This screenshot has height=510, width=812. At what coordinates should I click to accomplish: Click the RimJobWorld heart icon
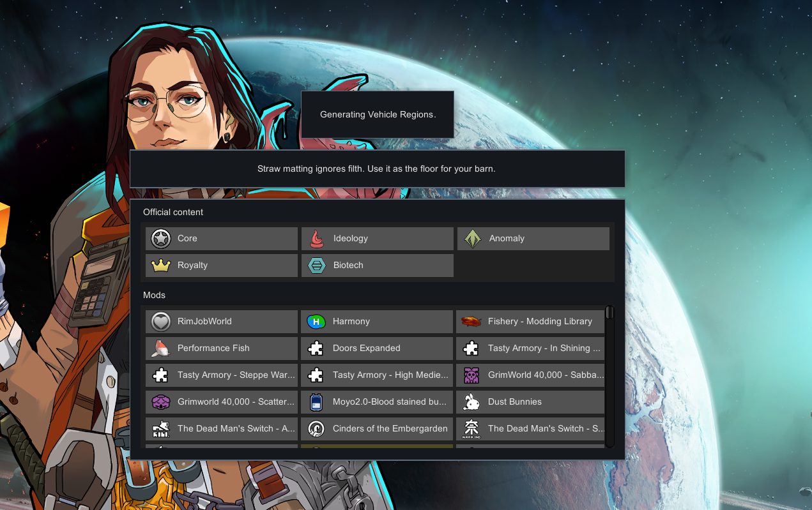160,322
